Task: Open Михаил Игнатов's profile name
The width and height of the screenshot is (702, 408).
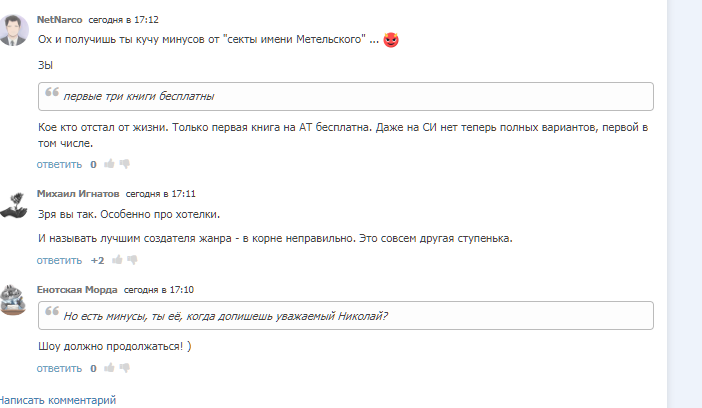Action: click(x=78, y=193)
